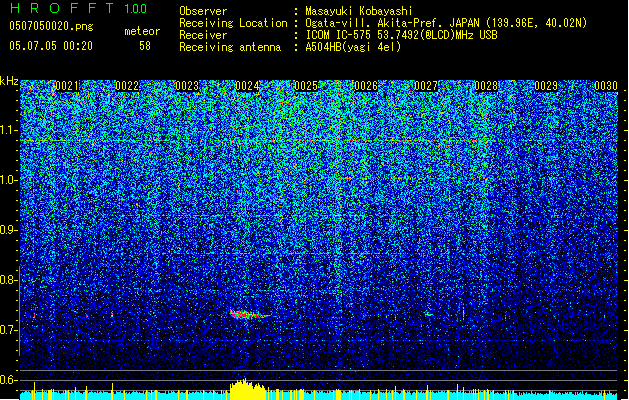Click the receiver ICOM IC-575 53.7492 MHz text
This screenshot has height=400, width=629.
click(401, 35)
